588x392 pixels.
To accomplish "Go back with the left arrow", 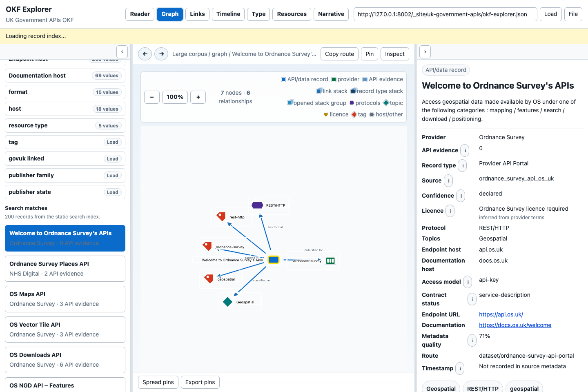I will pos(145,54).
